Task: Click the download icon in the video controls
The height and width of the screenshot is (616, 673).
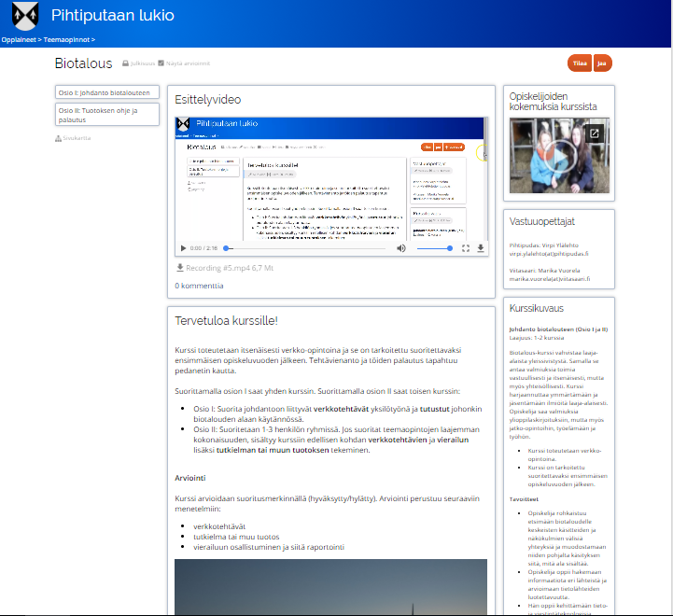Action: [x=481, y=248]
